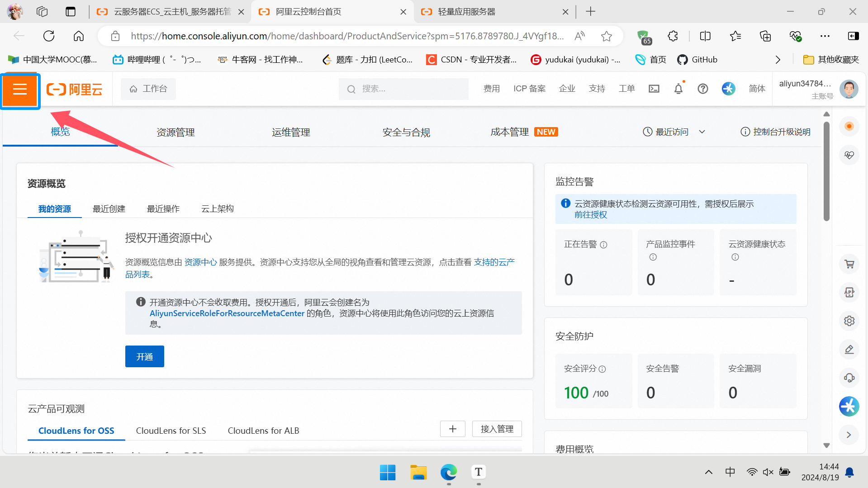Switch to the 安全与合规 tab
Image resolution: width=868 pixels, height=488 pixels.
(406, 132)
